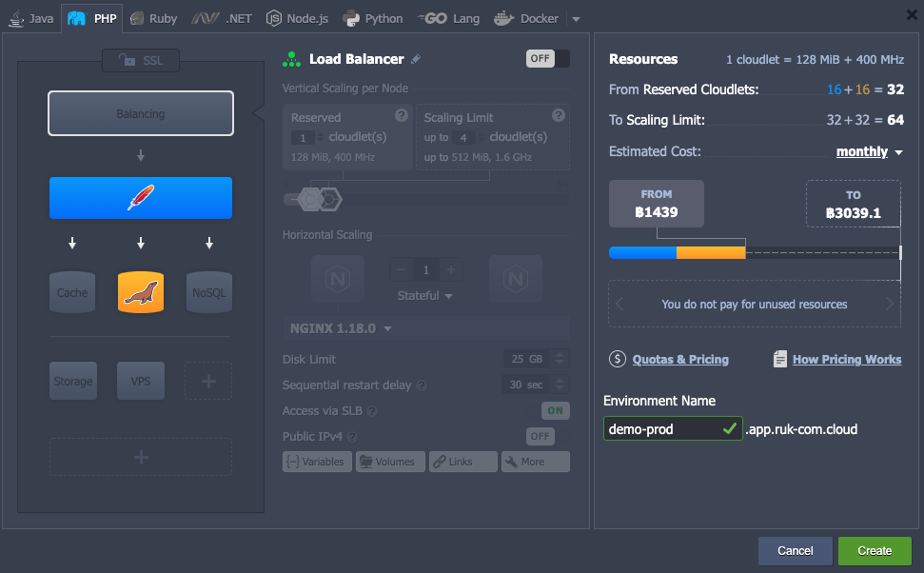Open the Ruby tab
The width and height of the screenshot is (924, 573).
154,18
